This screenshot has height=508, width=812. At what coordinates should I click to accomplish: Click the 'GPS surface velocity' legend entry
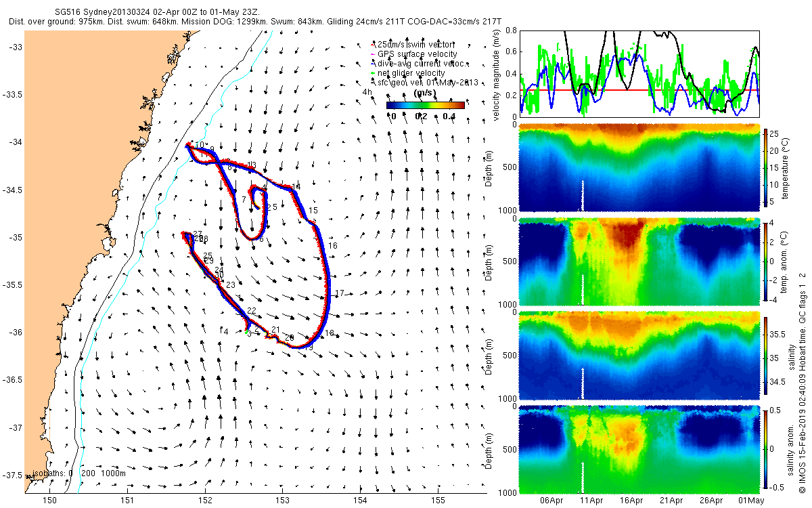413,54
